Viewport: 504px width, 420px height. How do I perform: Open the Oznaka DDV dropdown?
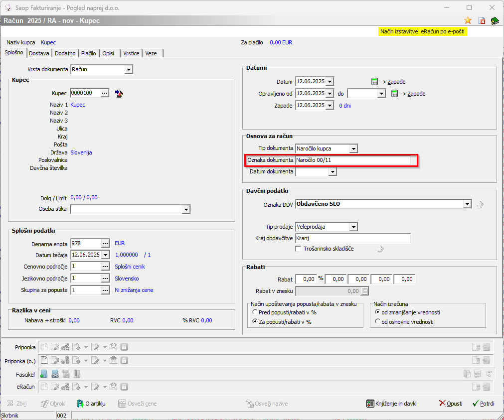pos(467,204)
